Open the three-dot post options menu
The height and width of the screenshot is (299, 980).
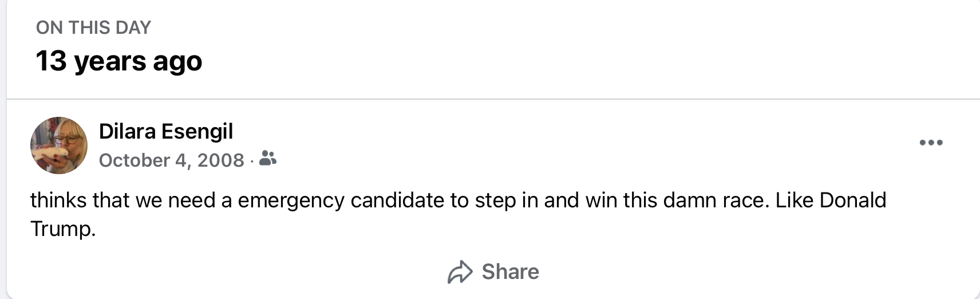[x=931, y=143]
